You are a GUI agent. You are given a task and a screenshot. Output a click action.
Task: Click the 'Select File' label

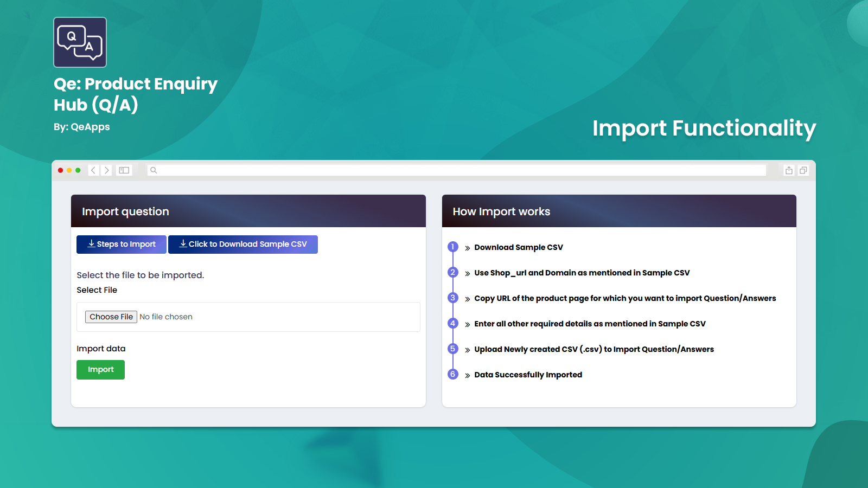97,290
